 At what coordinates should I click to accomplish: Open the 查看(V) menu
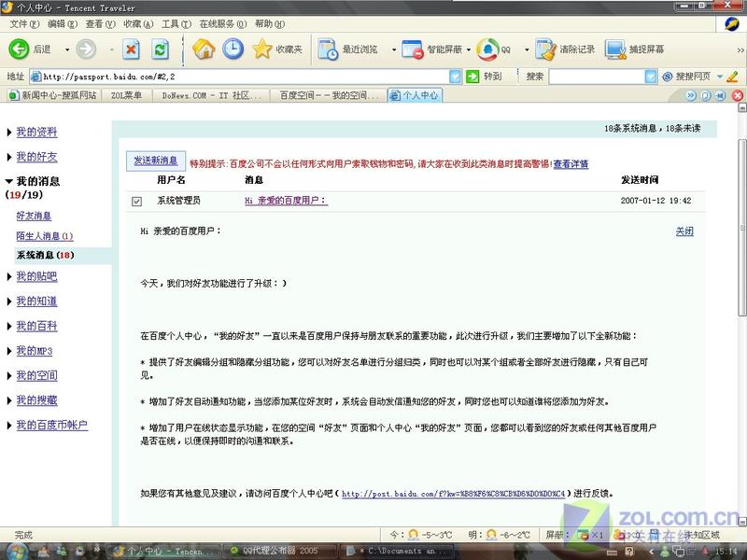point(101,24)
